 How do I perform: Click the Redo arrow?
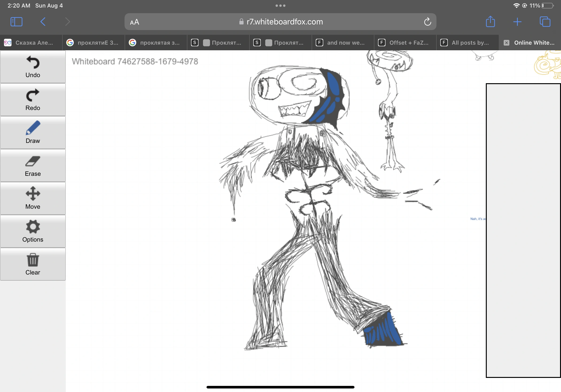(x=33, y=99)
